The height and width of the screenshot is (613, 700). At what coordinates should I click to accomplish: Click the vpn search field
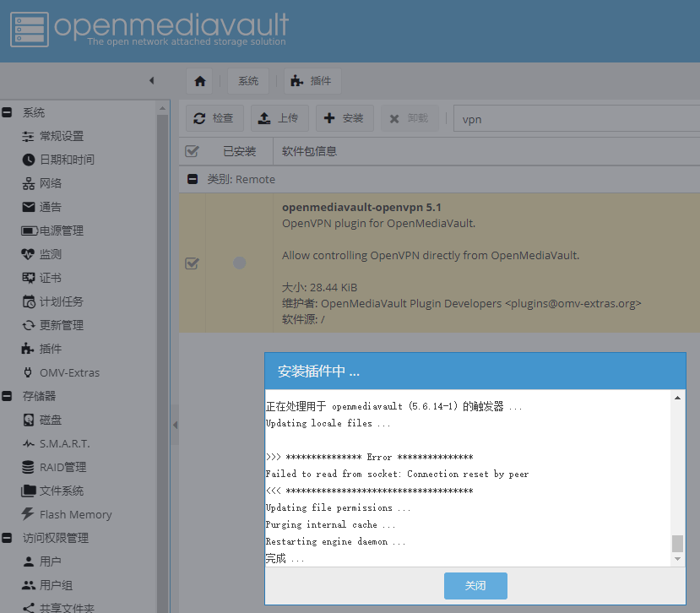tap(577, 119)
